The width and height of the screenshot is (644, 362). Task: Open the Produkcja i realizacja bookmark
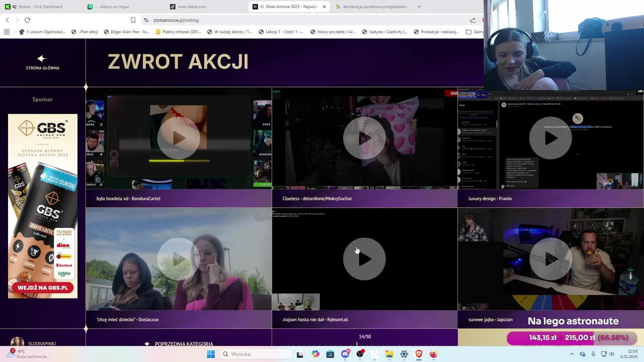pyautogui.click(x=436, y=32)
